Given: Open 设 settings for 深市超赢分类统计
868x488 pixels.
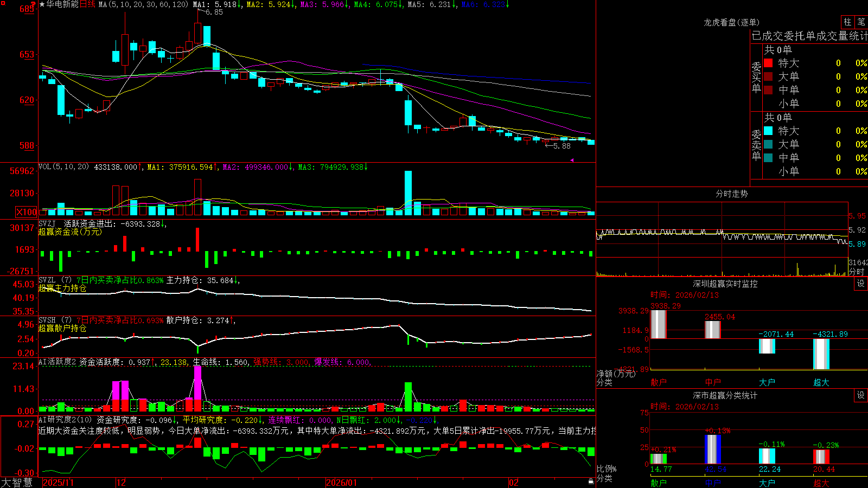Looking at the screenshot, I should pos(860,395).
